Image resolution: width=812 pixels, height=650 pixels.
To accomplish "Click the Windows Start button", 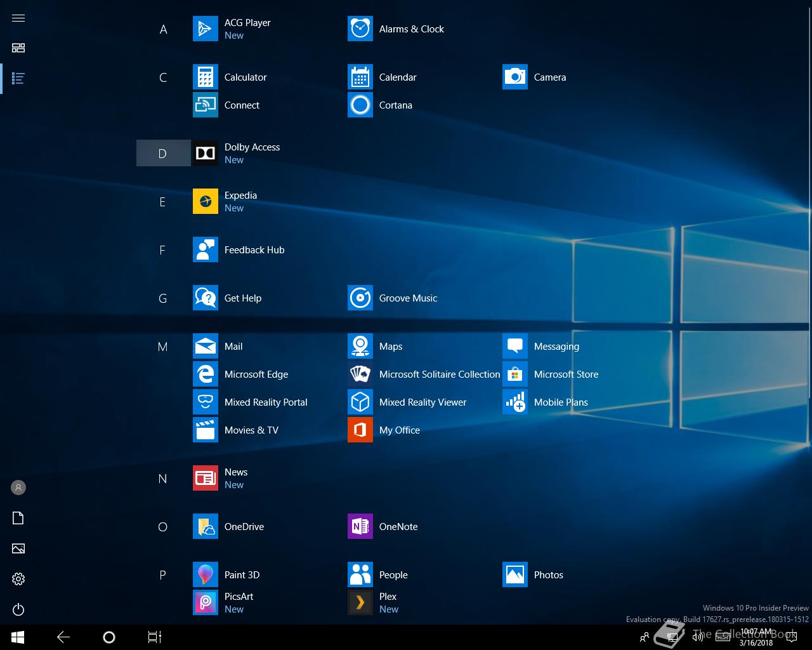I will click(x=18, y=637).
